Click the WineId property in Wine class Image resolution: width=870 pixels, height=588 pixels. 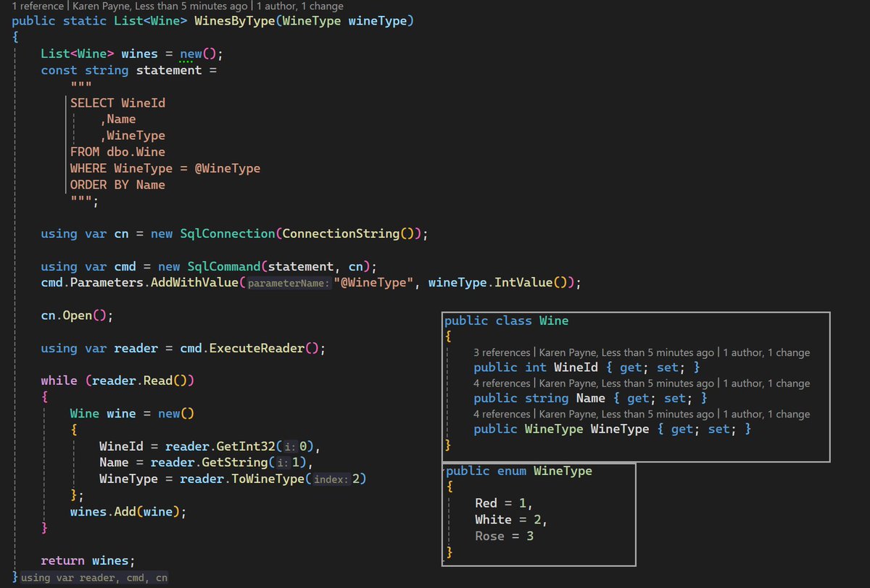[576, 368]
